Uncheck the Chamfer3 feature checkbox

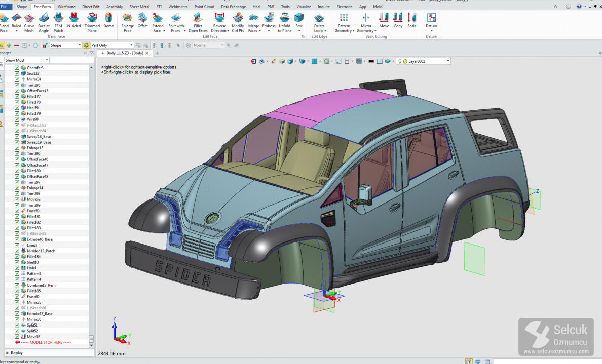17,68
